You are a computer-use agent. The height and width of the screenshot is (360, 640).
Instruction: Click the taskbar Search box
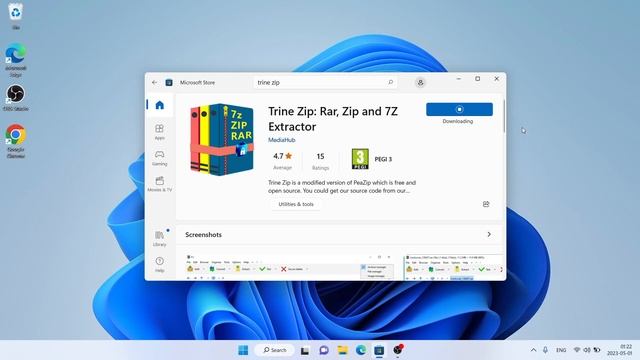click(275, 350)
